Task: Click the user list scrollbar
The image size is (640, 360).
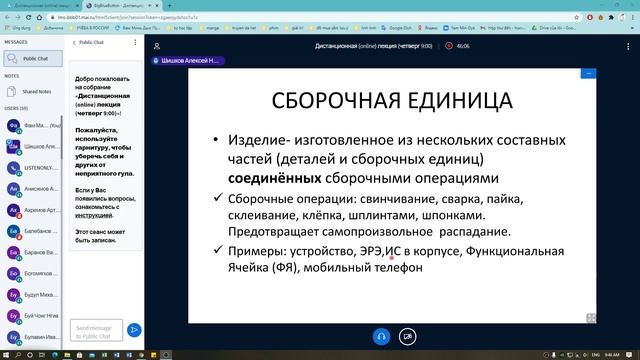Action: click(x=62, y=137)
